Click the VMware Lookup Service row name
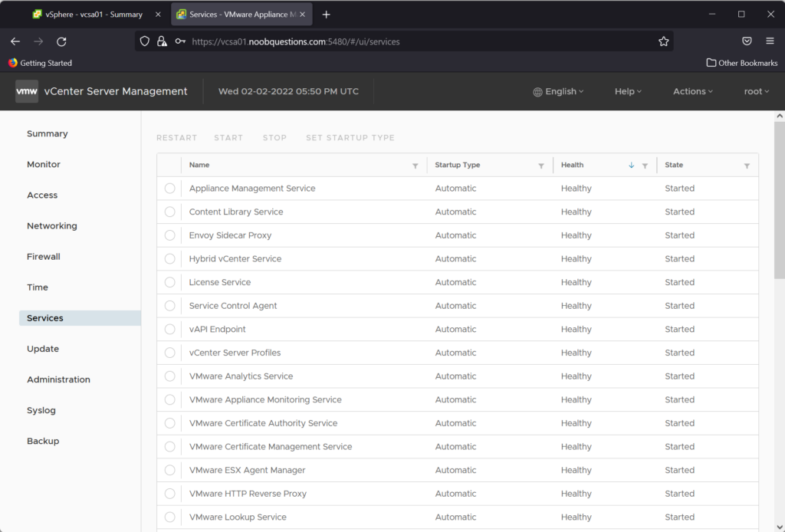The height and width of the screenshot is (532, 785). (238, 517)
